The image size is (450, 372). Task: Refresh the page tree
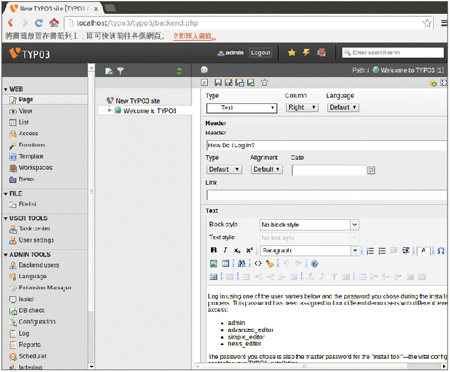[179, 71]
